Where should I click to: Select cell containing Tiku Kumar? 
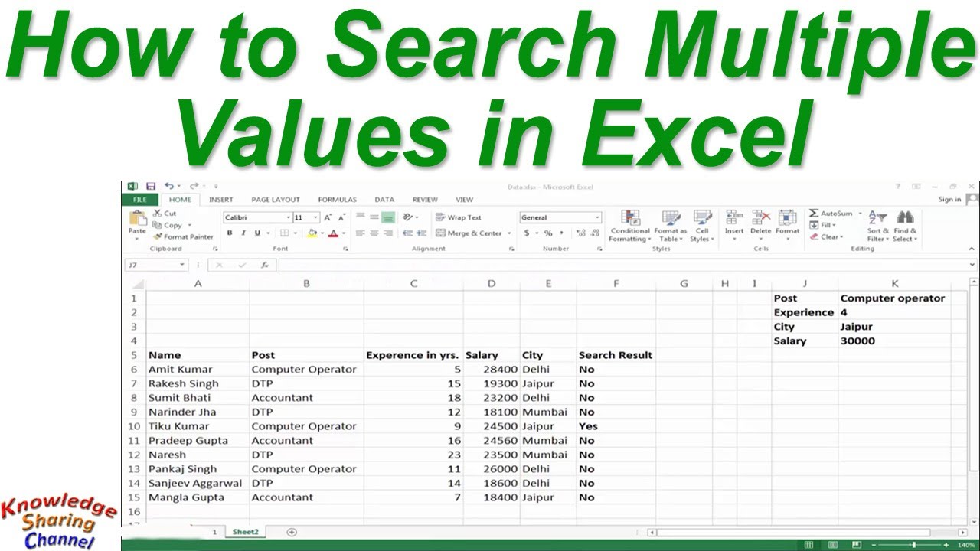click(x=198, y=426)
